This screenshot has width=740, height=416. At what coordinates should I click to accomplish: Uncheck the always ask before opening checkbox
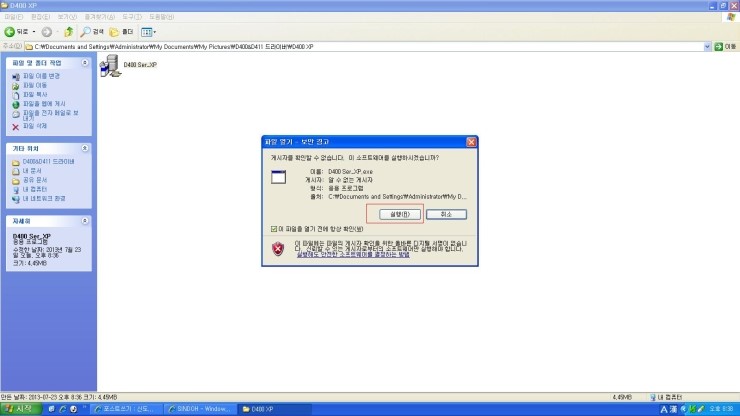(x=274, y=229)
